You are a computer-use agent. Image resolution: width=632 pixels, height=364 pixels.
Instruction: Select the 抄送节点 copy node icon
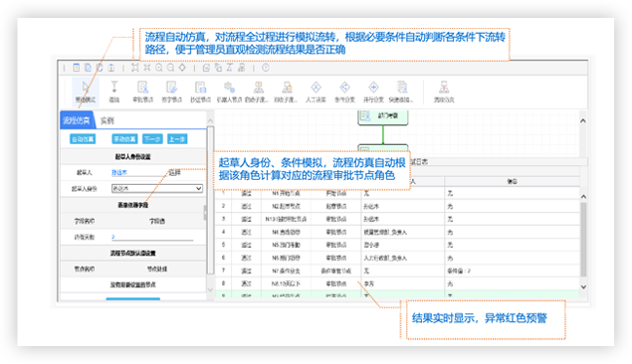point(201,91)
